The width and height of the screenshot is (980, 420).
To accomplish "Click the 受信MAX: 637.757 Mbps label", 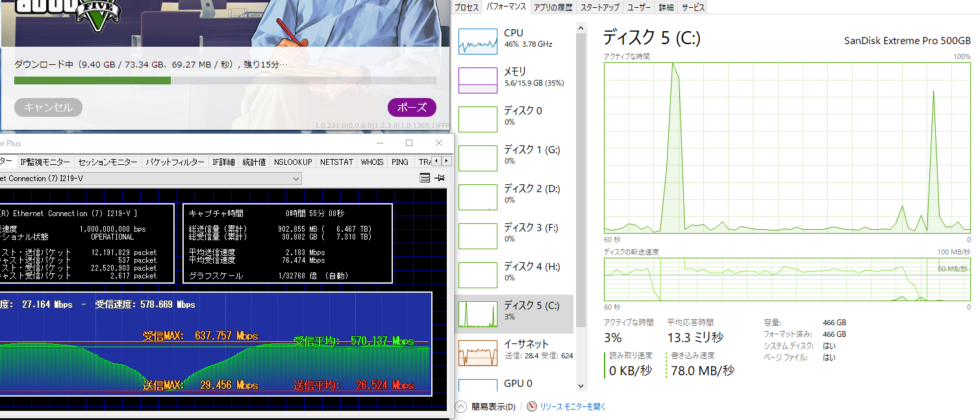I will pos(201,336).
